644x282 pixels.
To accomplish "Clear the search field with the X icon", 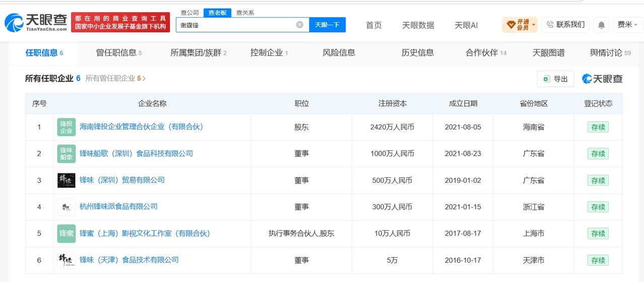I will pyautogui.click(x=299, y=24).
